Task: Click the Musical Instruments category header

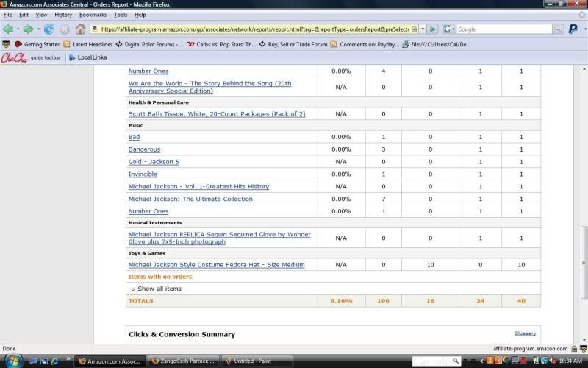Action: click(x=155, y=223)
